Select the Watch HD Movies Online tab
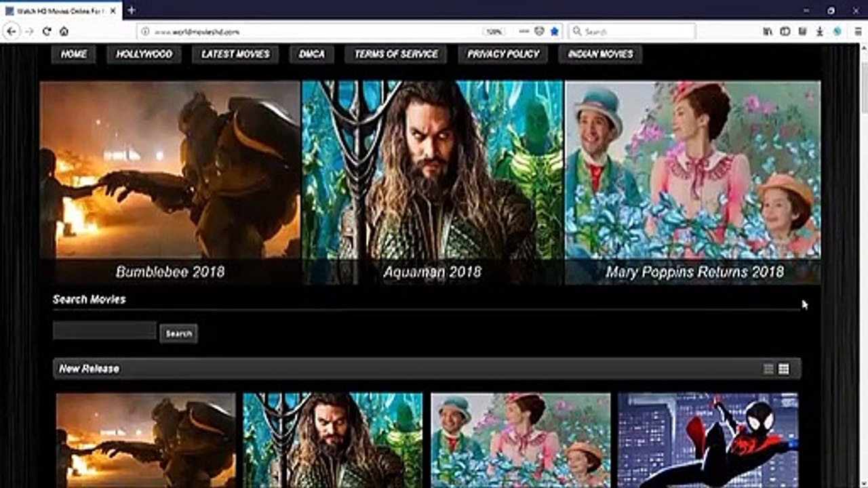The image size is (868, 488). click(61, 11)
